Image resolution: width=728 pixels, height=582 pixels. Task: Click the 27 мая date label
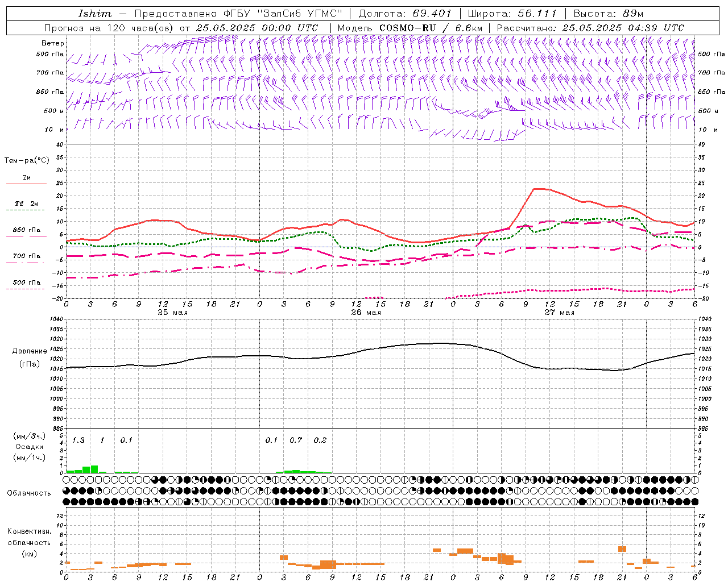point(559,313)
